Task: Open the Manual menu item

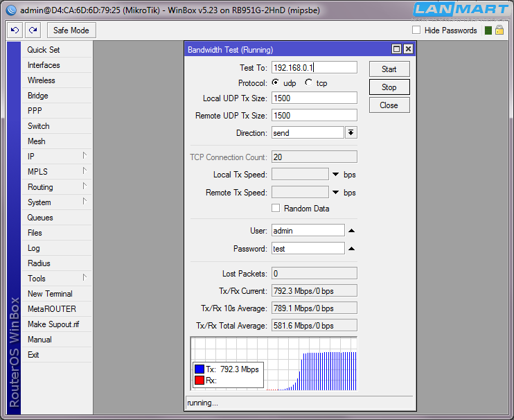Action: pos(56,340)
